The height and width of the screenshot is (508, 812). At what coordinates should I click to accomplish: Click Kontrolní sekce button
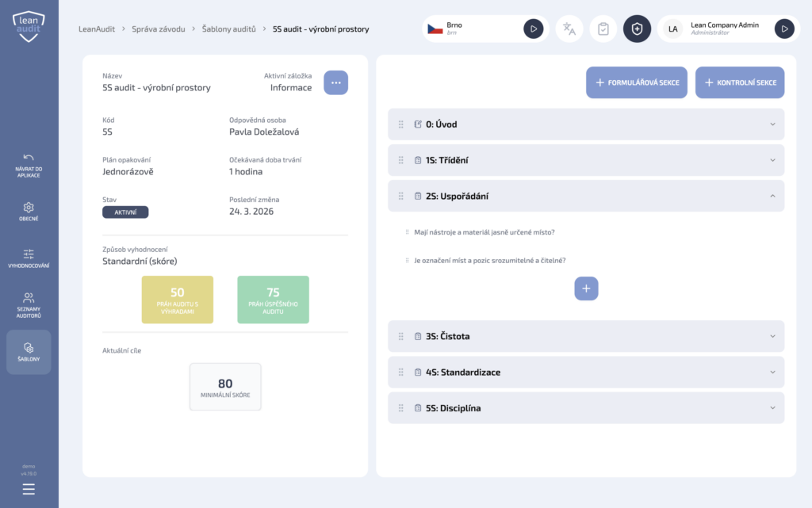pos(740,82)
